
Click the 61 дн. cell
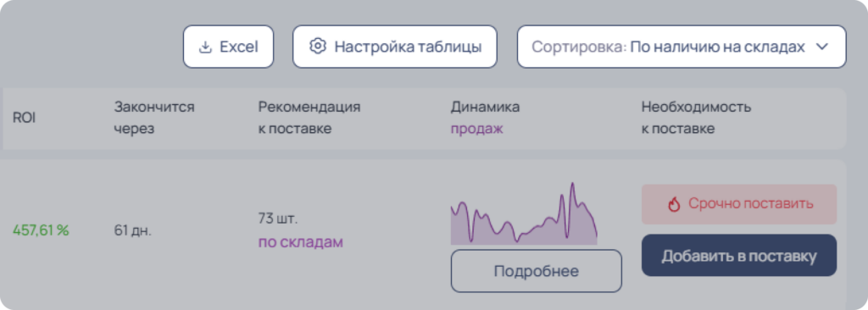(132, 231)
